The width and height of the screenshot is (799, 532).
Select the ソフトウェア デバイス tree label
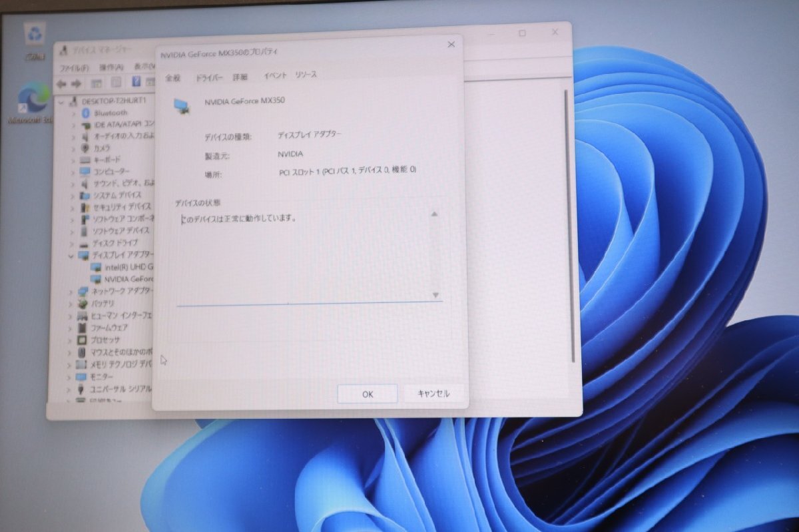pyautogui.click(x=121, y=231)
